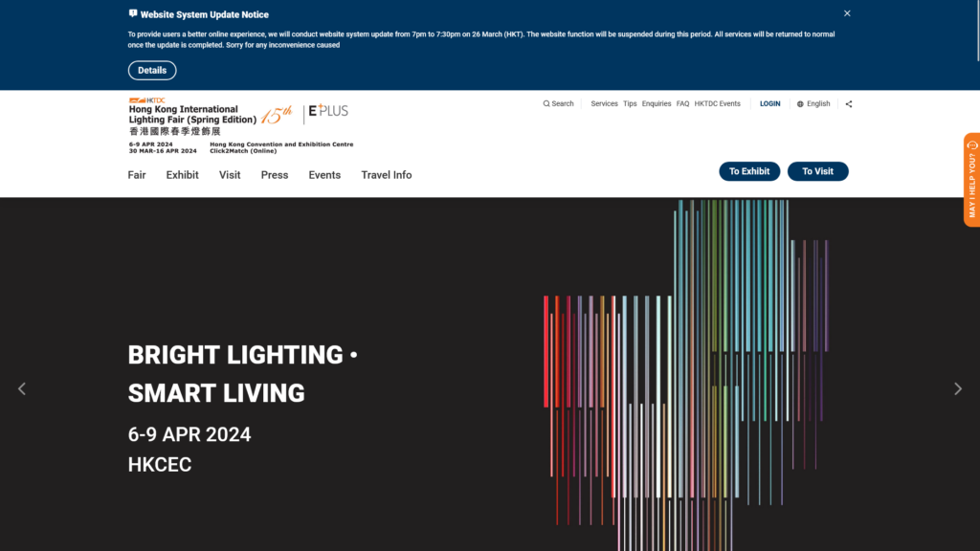Open the Travel Info menu
Viewport: 980px width, 551px height.
point(387,175)
